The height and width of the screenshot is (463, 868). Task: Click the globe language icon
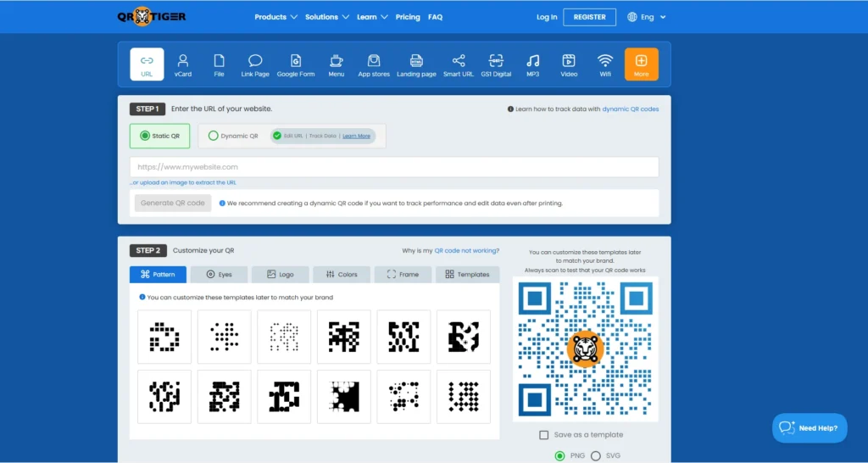[x=632, y=17]
